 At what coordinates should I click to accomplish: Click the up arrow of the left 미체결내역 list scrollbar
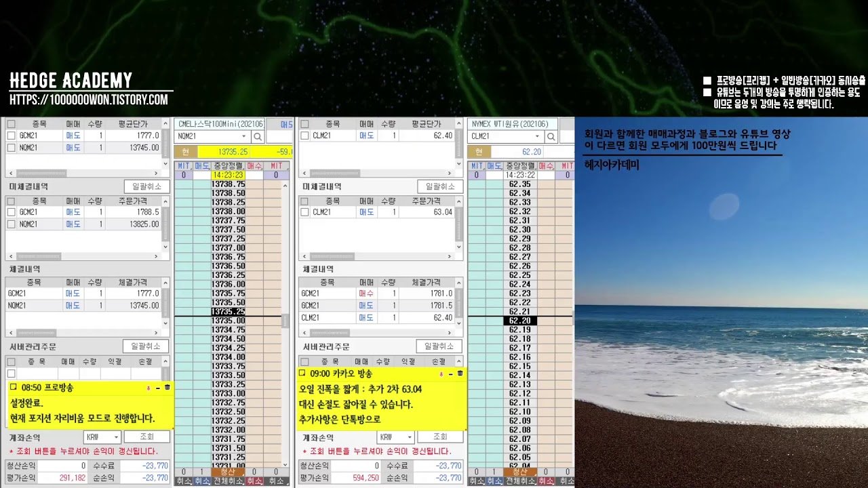point(165,201)
